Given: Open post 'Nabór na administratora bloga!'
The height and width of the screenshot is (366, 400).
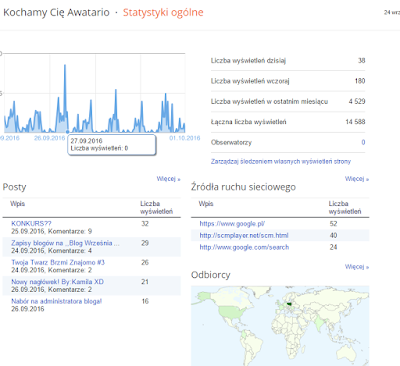Looking at the screenshot, I should pyautogui.click(x=56, y=301).
